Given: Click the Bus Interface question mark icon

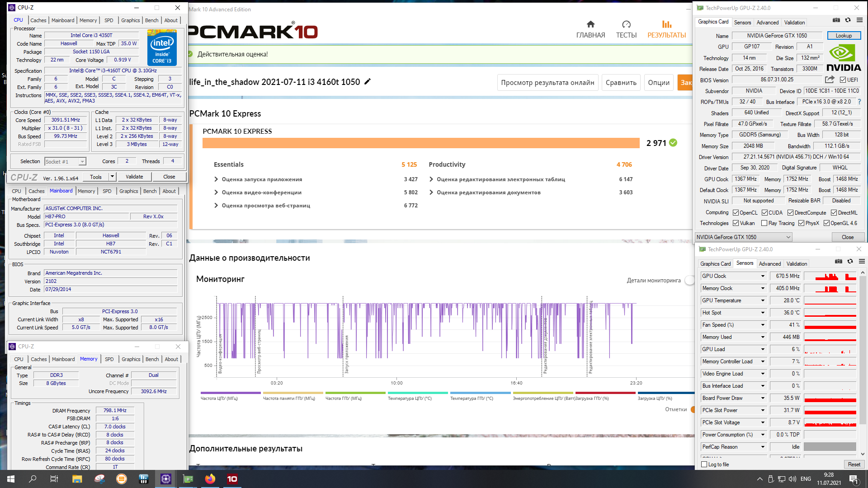Looking at the screenshot, I should pos(859,102).
